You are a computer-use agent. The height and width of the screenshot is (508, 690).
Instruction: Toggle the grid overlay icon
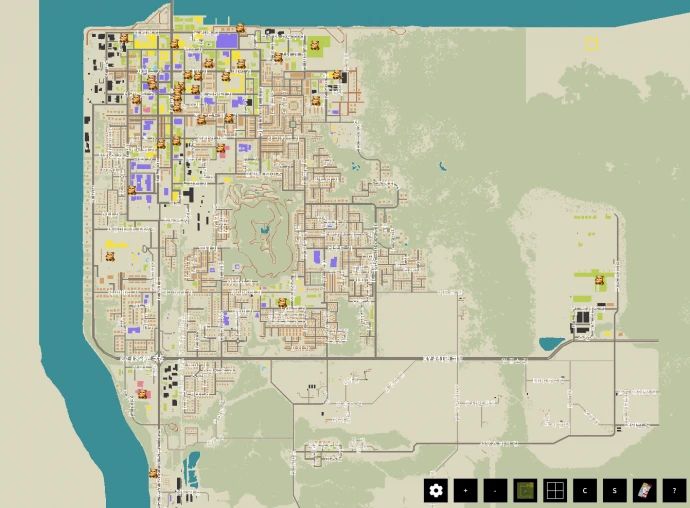[555, 490]
